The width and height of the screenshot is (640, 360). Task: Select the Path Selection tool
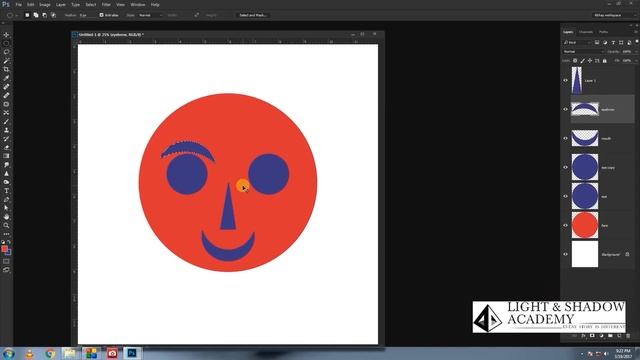pos(6,208)
